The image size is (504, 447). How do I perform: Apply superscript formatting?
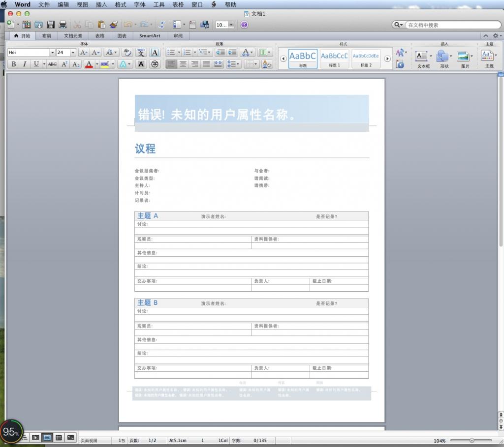pos(64,64)
